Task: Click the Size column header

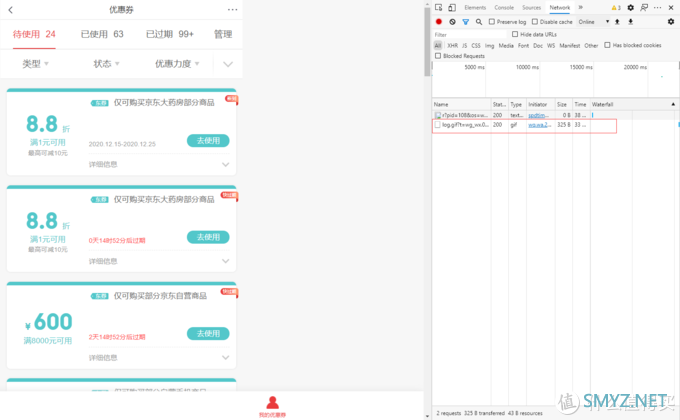Action: [x=563, y=104]
